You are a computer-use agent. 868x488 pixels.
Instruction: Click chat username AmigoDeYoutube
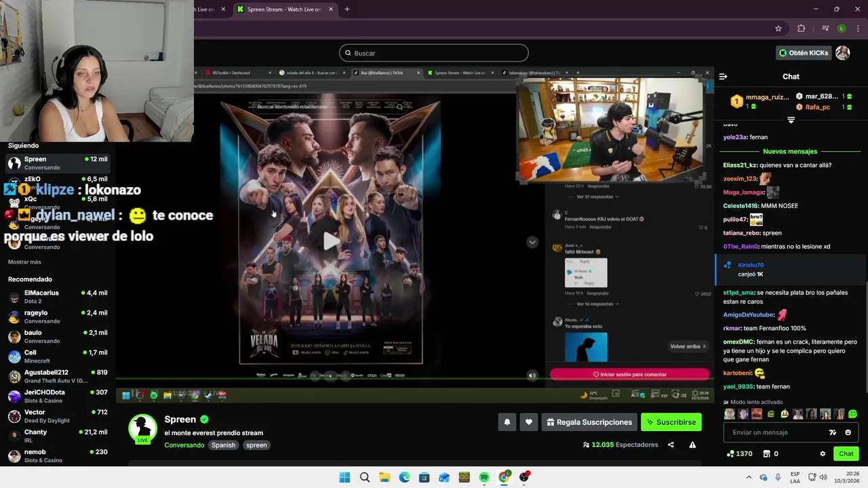click(749, 314)
